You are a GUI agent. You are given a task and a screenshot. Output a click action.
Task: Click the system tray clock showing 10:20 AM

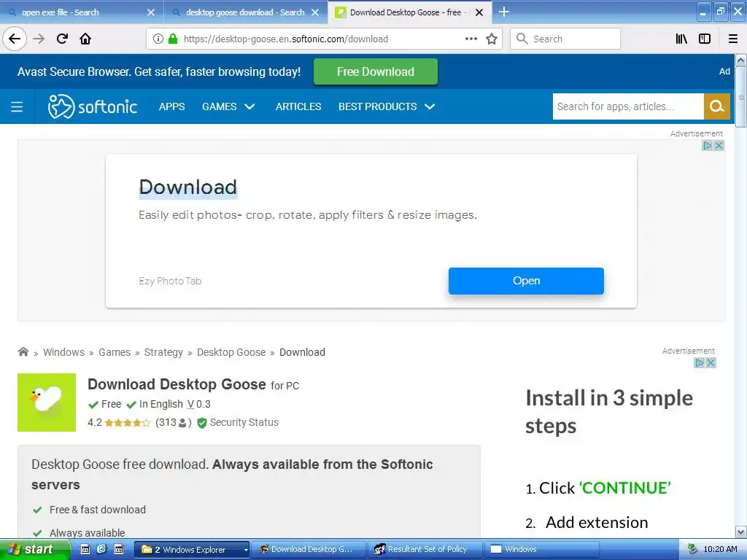click(x=720, y=550)
